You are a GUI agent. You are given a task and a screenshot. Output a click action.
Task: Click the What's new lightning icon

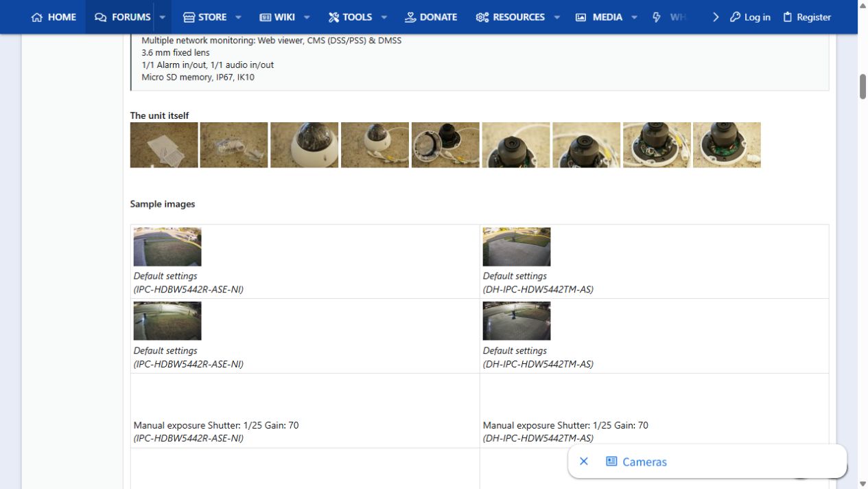(657, 17)
